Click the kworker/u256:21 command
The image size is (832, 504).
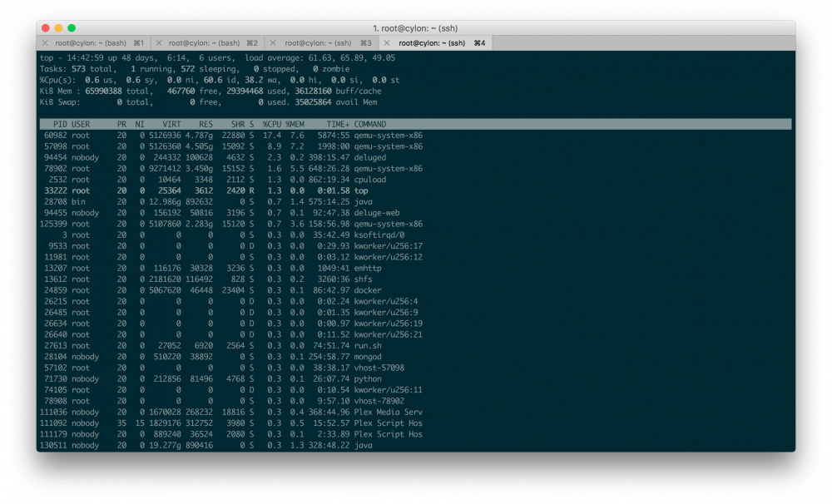pyautogui.click(x=388, y=335)
